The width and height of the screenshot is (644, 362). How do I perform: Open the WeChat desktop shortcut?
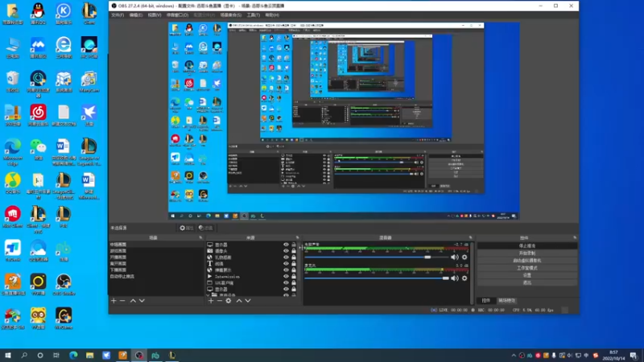38,149
